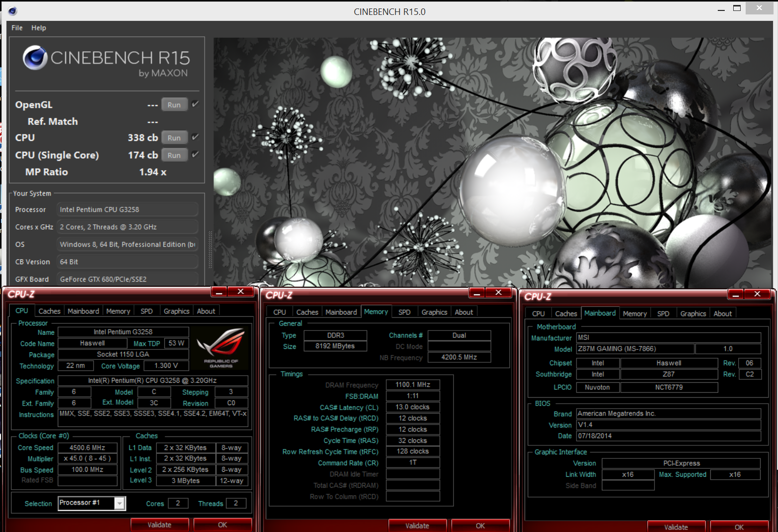Viewport: 778px width, 532px height.
Task: Go to About tab in right CPU-Z window
Action: (723, 314)
